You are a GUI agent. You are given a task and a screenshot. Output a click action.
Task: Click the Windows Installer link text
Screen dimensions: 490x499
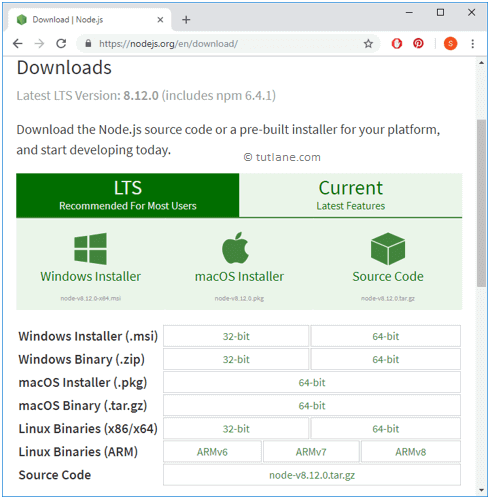91,277
